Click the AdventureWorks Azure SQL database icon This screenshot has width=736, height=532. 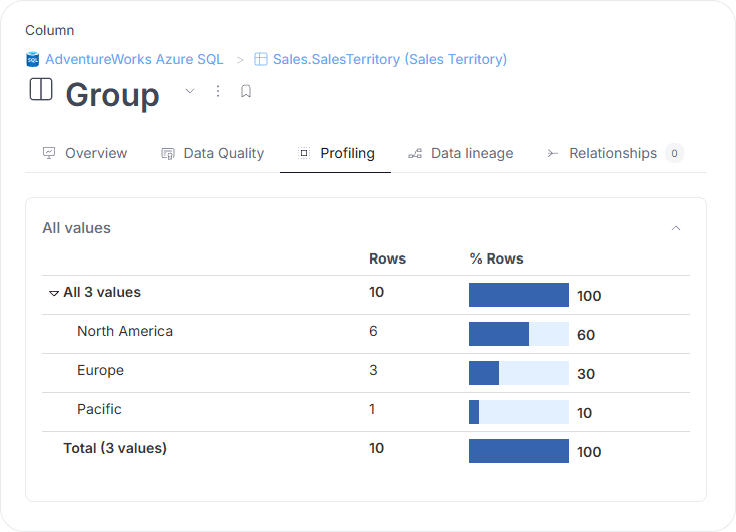point(33,60)
